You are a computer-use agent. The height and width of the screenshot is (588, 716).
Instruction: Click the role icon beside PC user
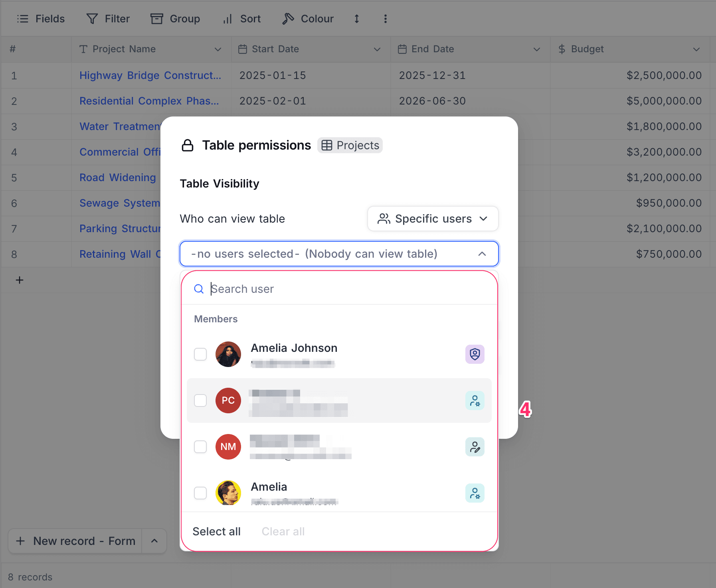tap(475, 401)
